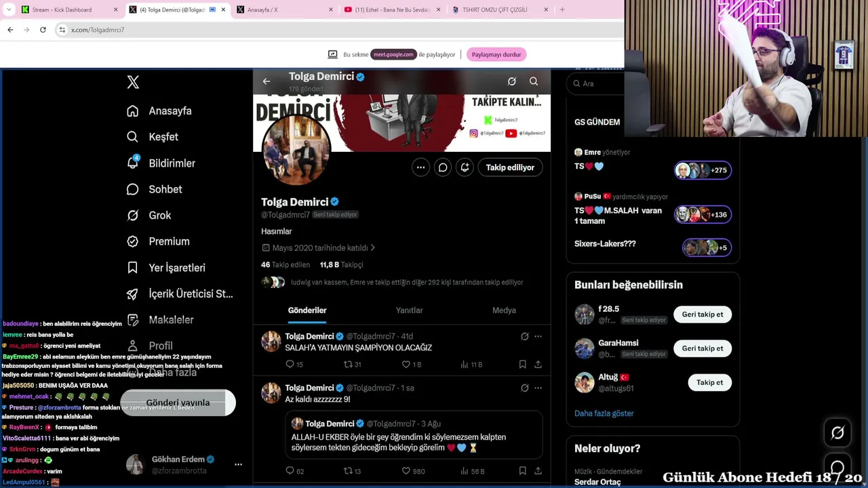Share the Az kaldı post

[x=538, y=471]
